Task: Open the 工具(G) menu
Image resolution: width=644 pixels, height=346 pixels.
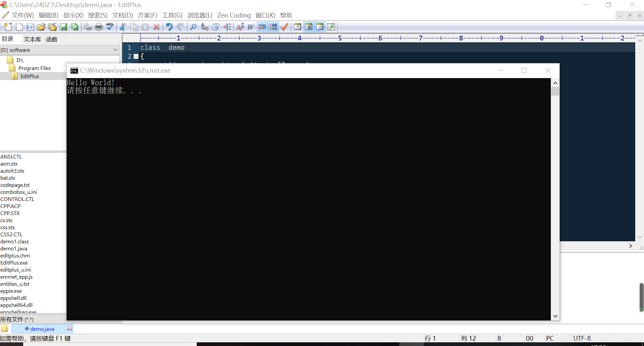Action: [172, 15]
